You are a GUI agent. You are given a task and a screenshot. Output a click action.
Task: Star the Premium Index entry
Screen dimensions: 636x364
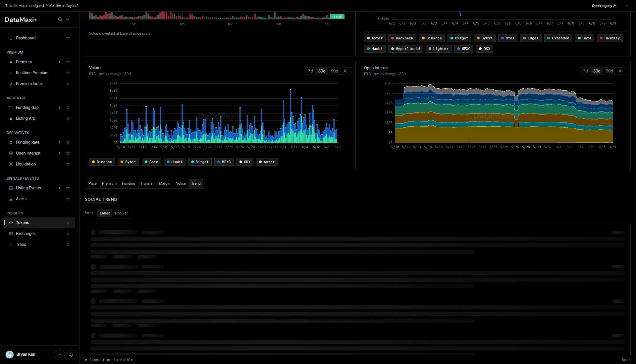click(68, 84)
